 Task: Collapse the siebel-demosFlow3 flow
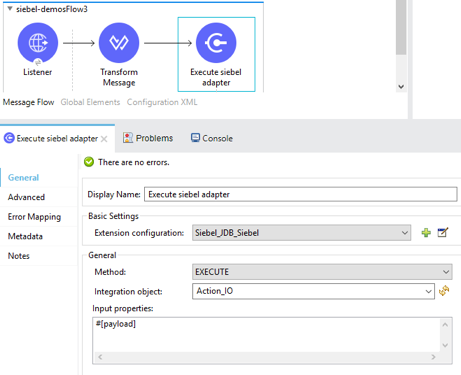click(10, 9)
